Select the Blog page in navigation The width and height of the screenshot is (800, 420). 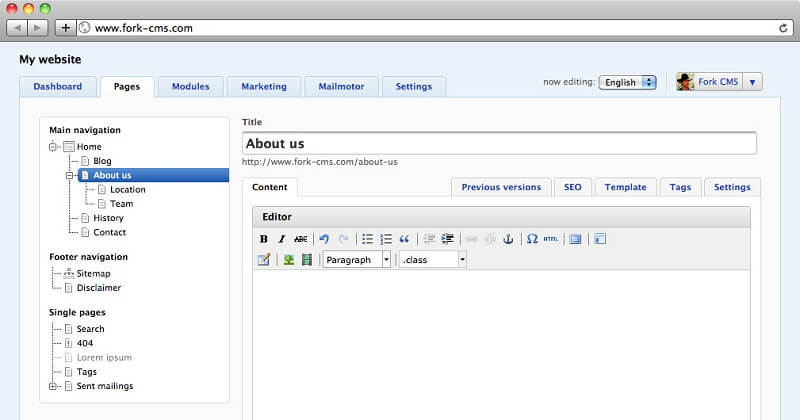pyautogui.click(x=102, y=161)
